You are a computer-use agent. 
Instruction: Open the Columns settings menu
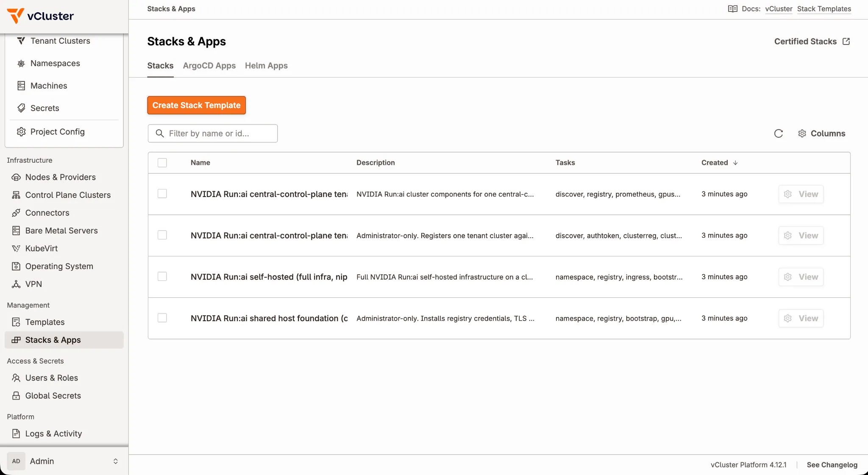click(x=821, y=133)
